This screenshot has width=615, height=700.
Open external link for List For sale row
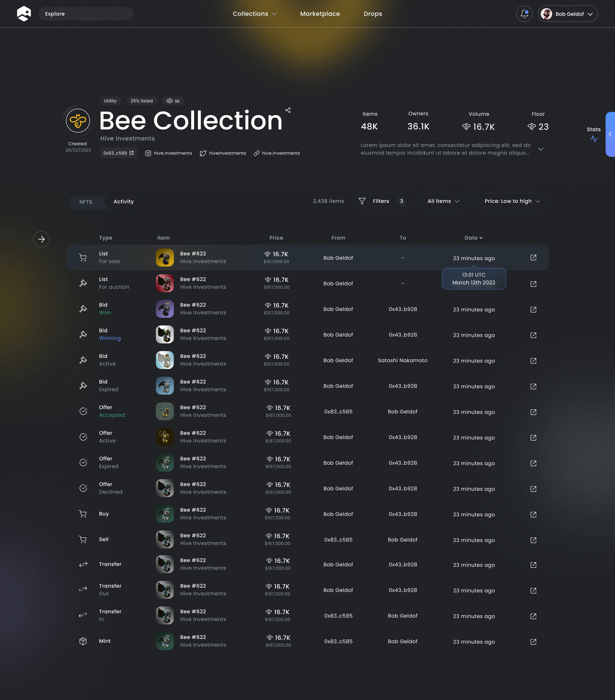[x=533, y=258]
